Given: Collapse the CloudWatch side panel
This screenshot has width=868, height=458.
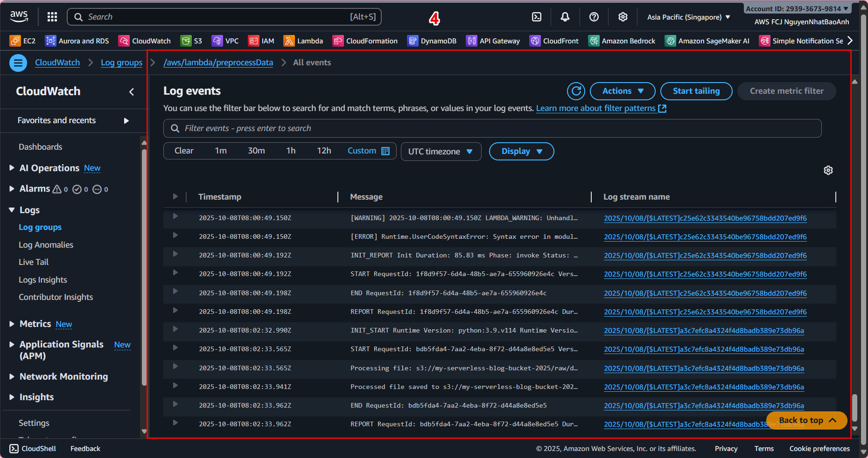Looking at the screenshot, I should pos(132,92).
